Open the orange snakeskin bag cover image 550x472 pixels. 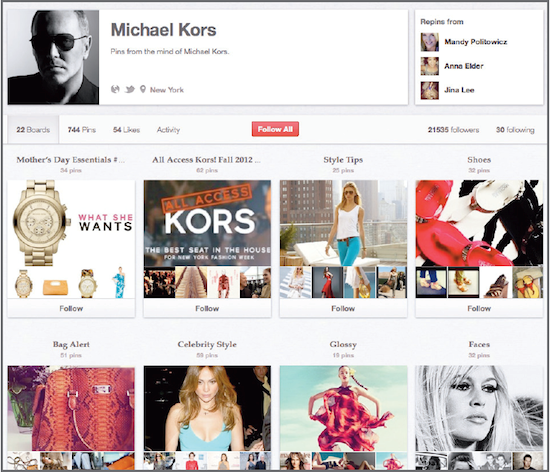coord(71,408)
